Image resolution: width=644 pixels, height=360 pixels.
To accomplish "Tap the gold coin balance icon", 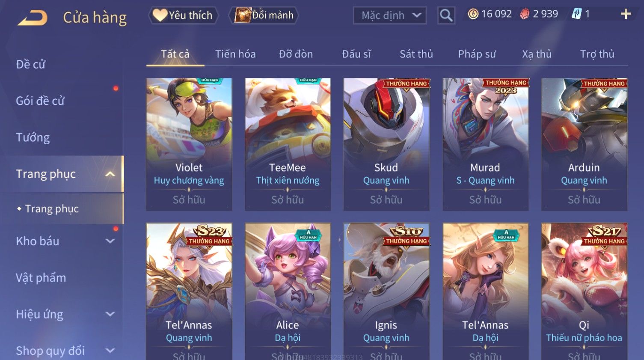I will 473,15.
